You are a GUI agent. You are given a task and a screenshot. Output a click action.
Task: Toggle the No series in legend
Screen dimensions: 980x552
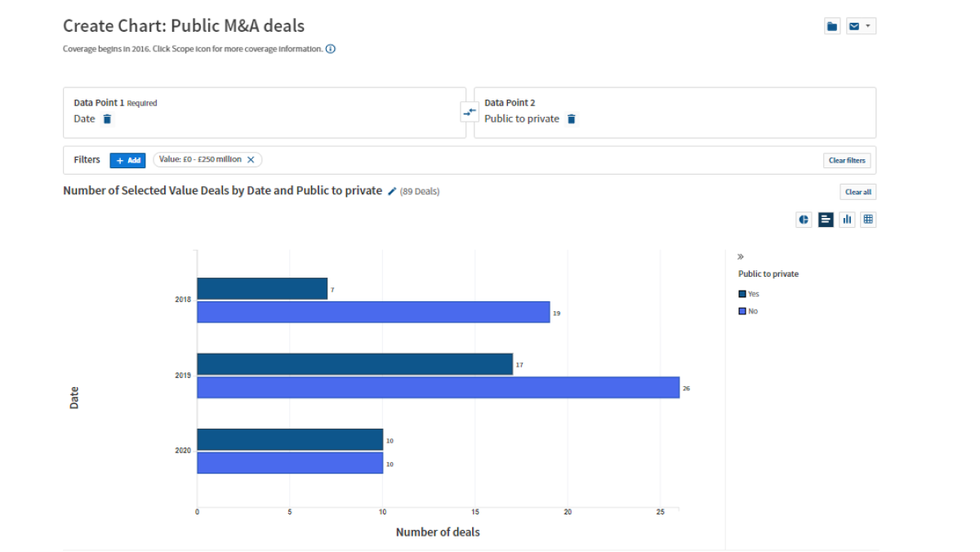(x=748, y=311)
